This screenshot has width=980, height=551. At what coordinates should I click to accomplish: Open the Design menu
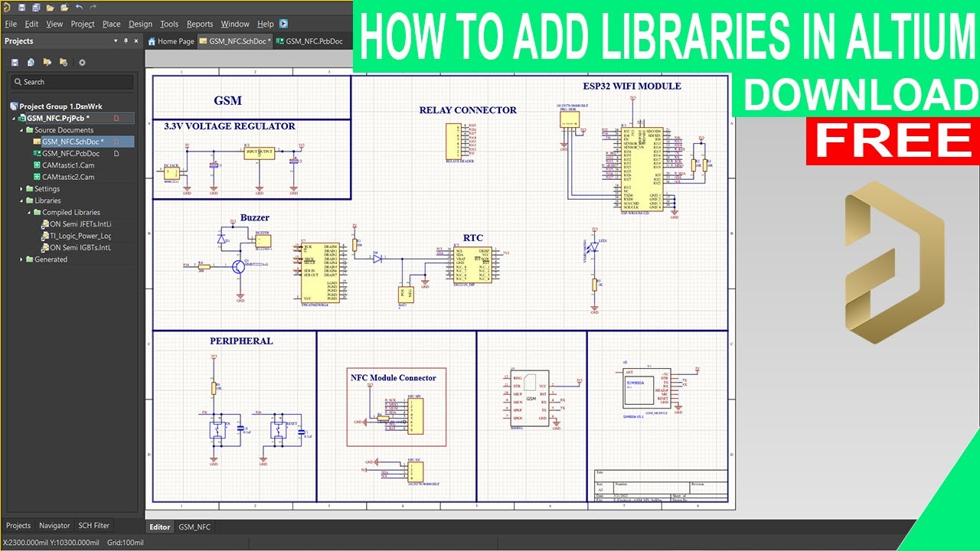(x=140, y=24)
